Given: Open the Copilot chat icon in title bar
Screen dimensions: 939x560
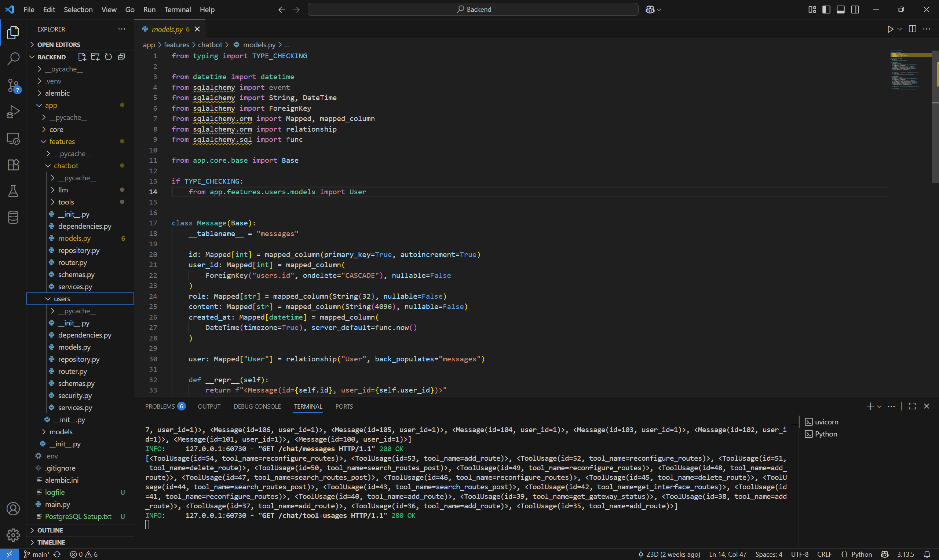Looking at the screenshot, I should (x=650, y=10).
